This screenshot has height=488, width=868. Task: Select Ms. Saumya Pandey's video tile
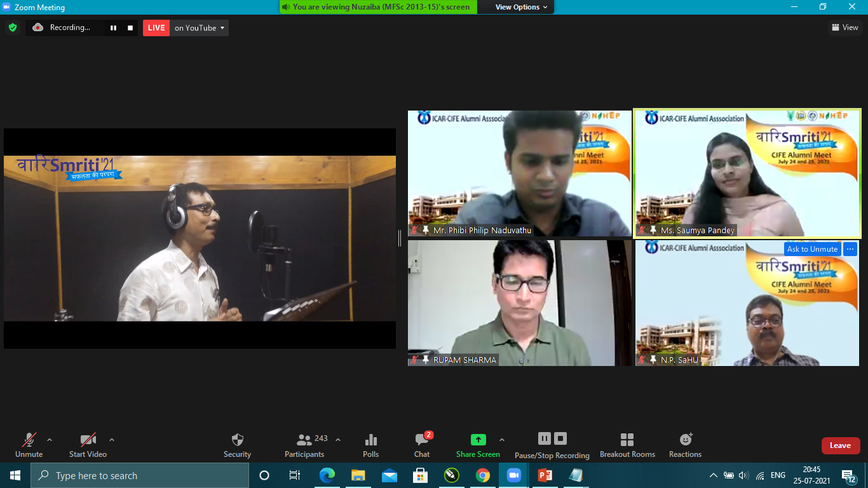coord(747,173)
